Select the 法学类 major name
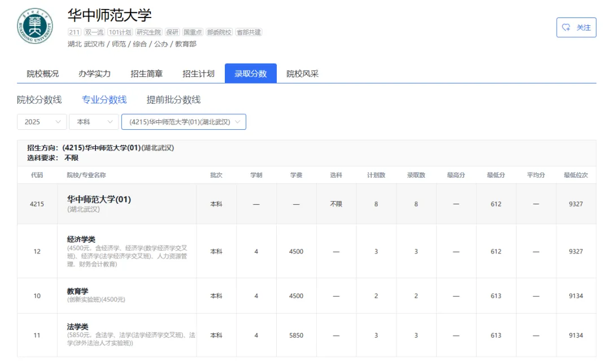This screenshot has height=364, width=610. [x=77, y=326]
